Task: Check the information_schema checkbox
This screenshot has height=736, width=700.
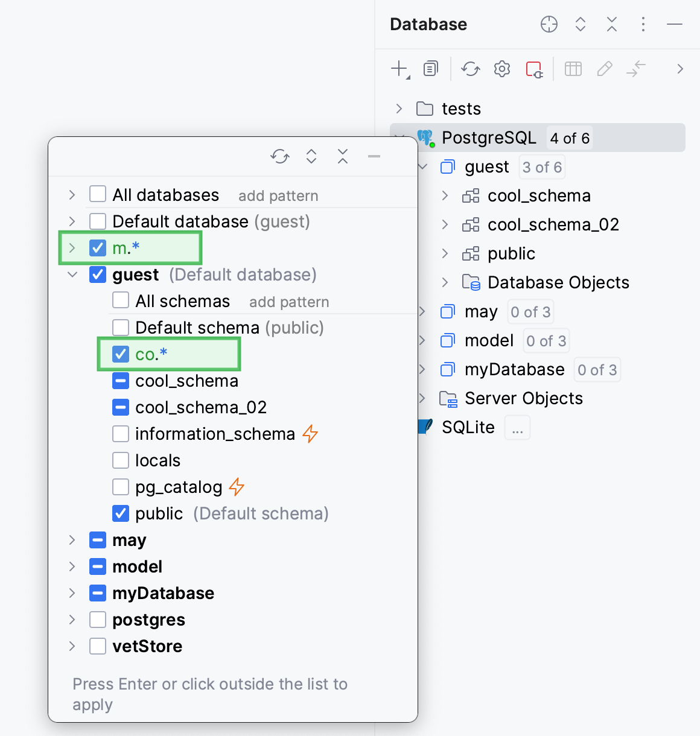Action: pyautogui.click(x=120, y=433)
